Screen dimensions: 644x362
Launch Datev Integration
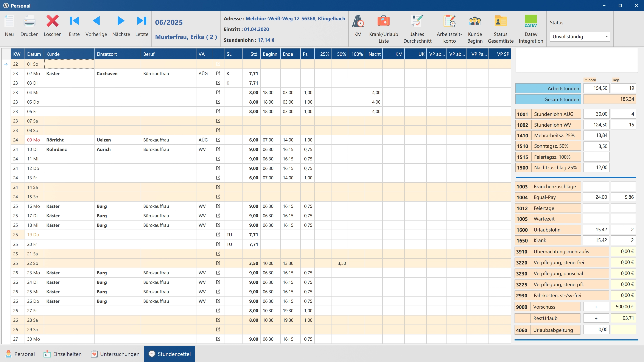[x=530, y=21]
